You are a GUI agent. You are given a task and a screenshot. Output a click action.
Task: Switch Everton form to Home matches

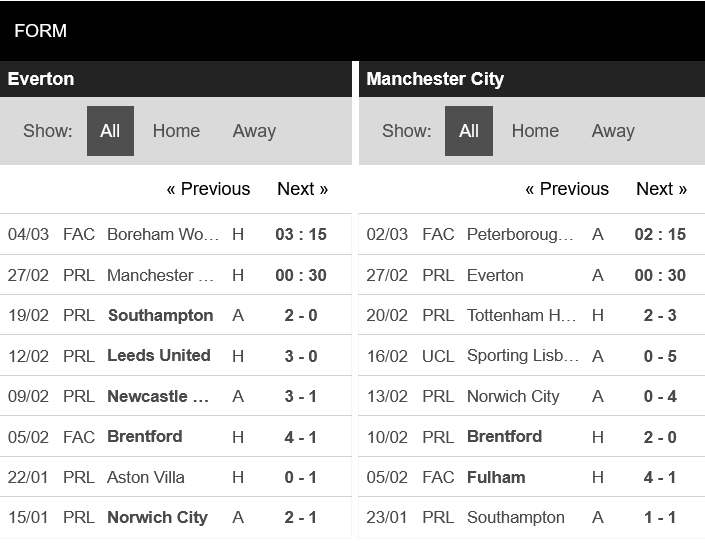coord(176,131)
